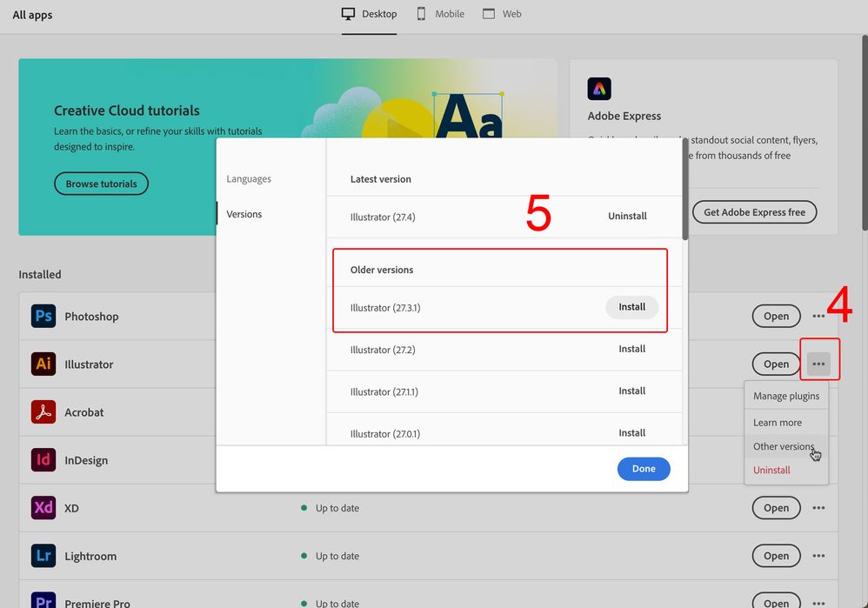Click the Adobe Express logo icon
868x608 pixels.
point(599,89)
